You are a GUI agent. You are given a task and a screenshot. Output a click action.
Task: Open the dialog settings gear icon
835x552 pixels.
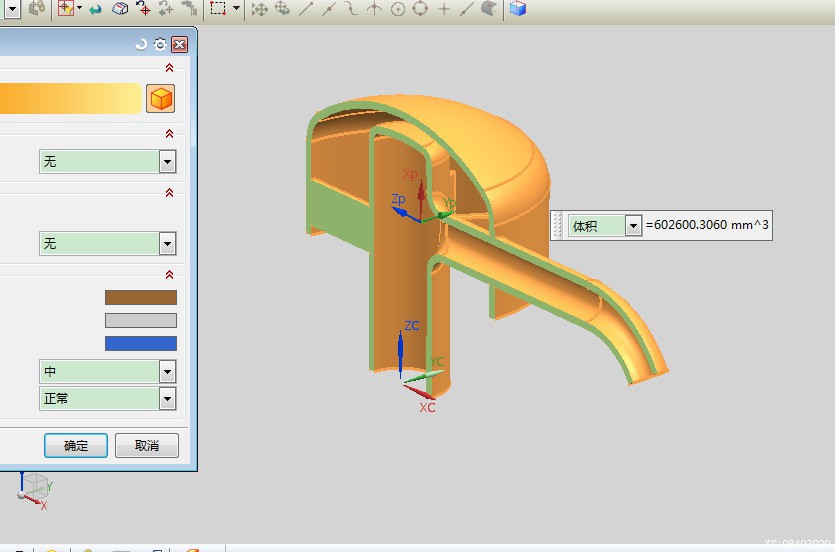click(x=159, y=44)
